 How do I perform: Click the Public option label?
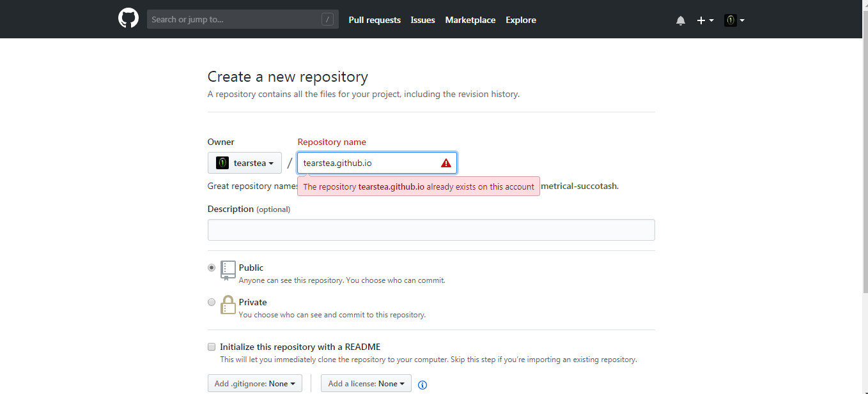[251, 268]
